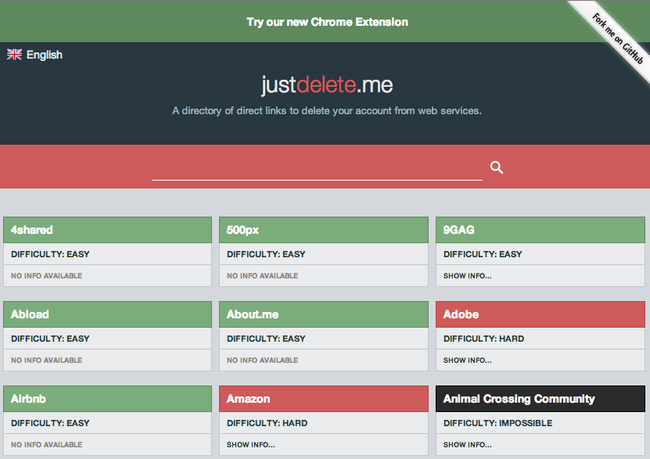
Task: Click the Try our new Chrome Extension banner
Action: click(327, 21)
